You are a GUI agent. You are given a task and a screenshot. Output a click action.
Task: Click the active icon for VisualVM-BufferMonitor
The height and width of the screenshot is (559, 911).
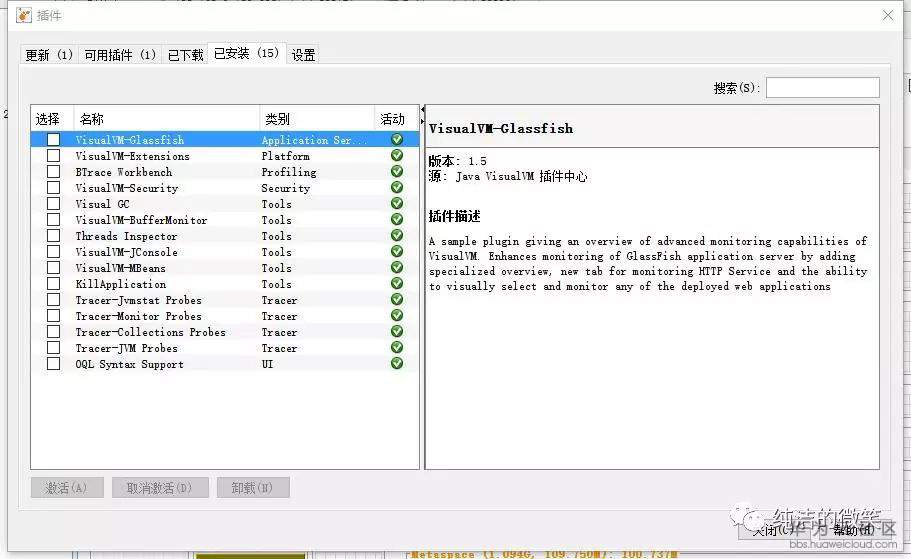coord(397,220)
